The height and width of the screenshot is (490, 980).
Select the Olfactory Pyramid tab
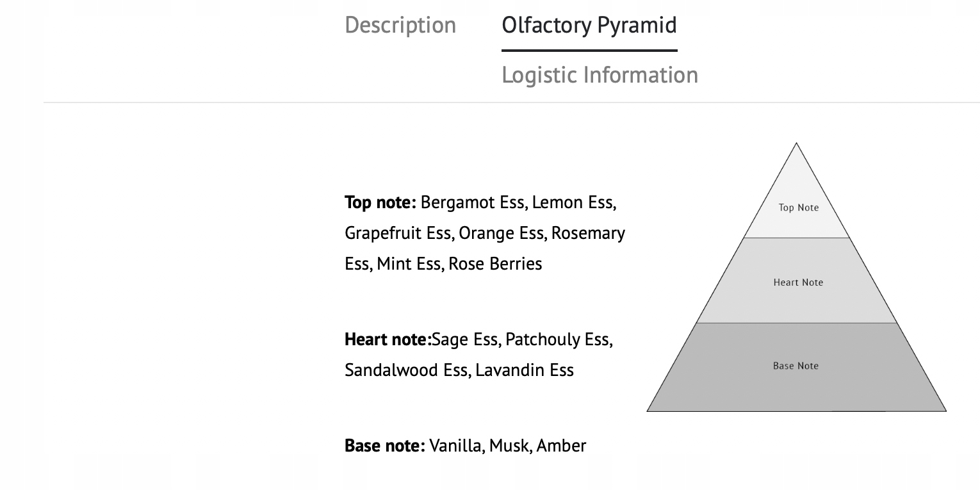pyautogui.click(x=589, y=26)
